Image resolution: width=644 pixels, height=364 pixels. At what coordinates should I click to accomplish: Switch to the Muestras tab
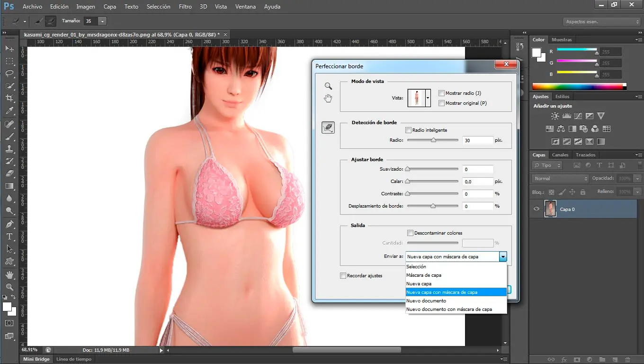[562, 40]
